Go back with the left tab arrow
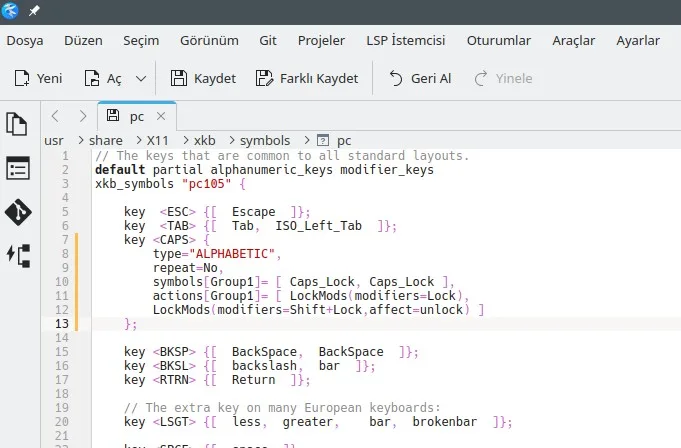The height and width of the screenshot is (448, 681). click(55, 116)
